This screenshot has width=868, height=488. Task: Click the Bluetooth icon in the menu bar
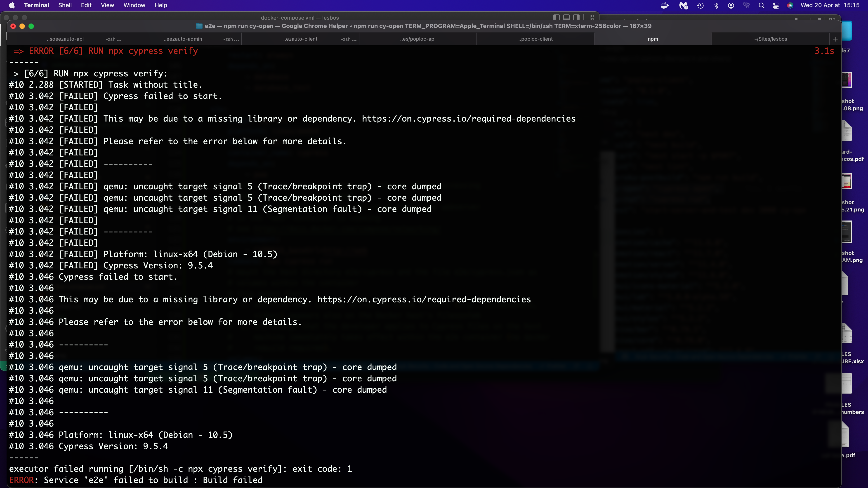point(716,5)
